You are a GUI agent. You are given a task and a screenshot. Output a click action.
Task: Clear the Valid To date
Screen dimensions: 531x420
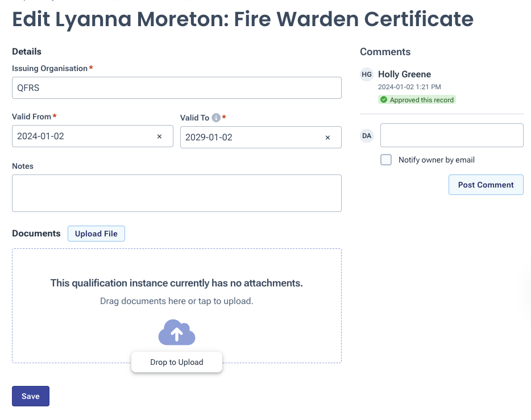(x=327, y=138)
